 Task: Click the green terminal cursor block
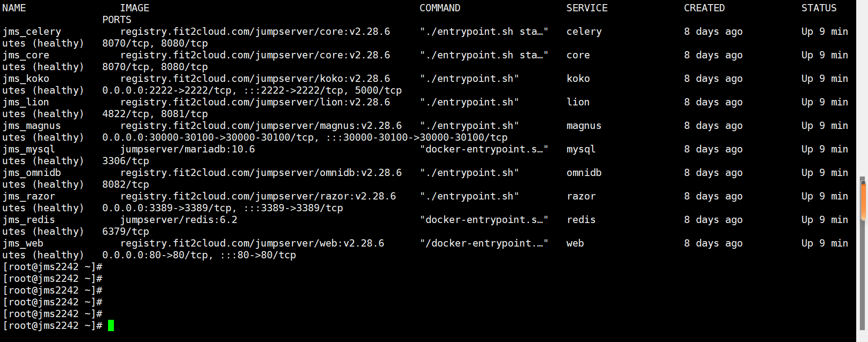[x=111, y=325]
